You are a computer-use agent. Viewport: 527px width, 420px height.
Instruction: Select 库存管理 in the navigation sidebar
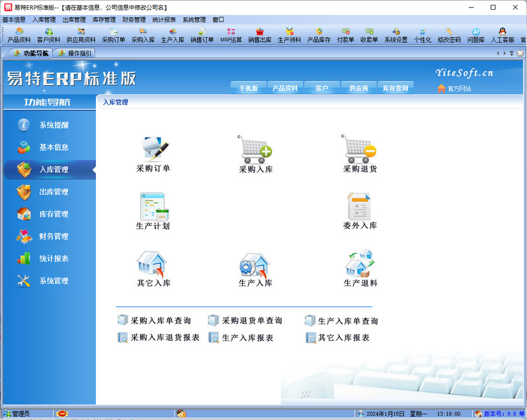tap(53, 214)
